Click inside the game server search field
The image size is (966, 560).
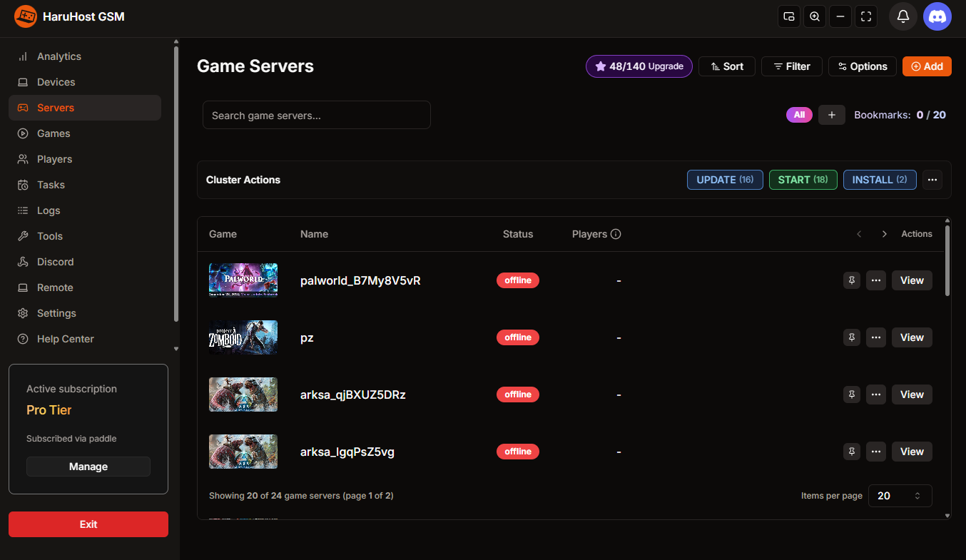click(x=316, y=114)
